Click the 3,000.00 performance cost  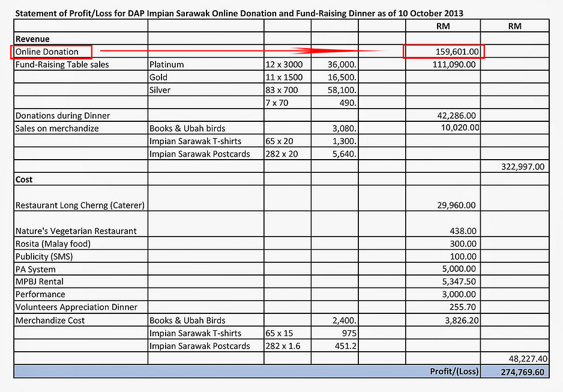[459, 294]
